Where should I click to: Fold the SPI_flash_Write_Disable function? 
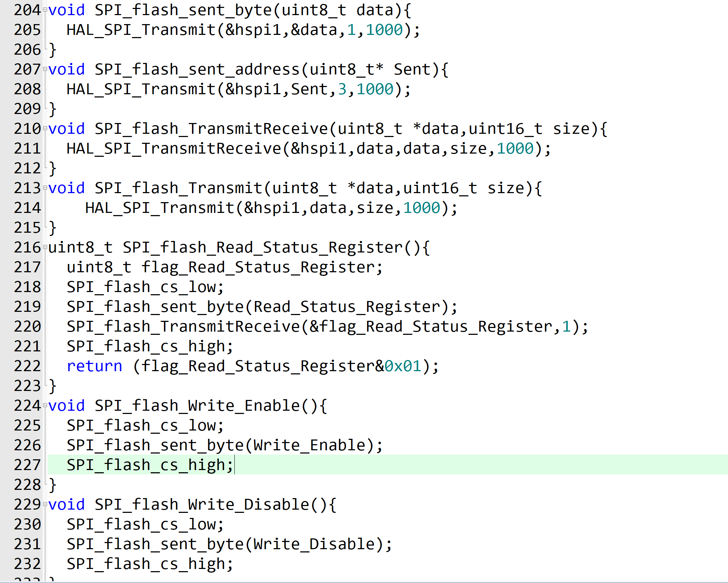pyautogui.click(x=45, y=504)
